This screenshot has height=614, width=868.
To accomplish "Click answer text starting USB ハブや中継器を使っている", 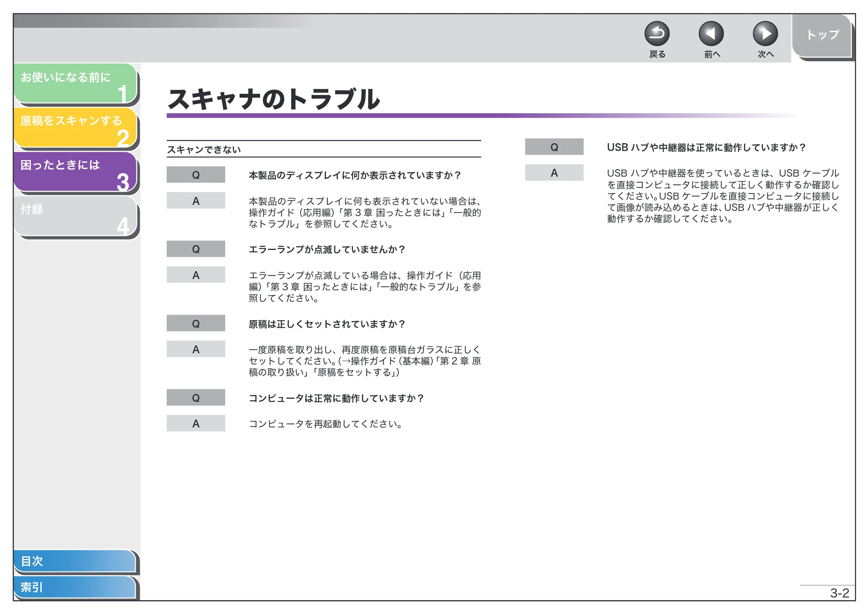I will pyautogui.click(x=723, y=196).
